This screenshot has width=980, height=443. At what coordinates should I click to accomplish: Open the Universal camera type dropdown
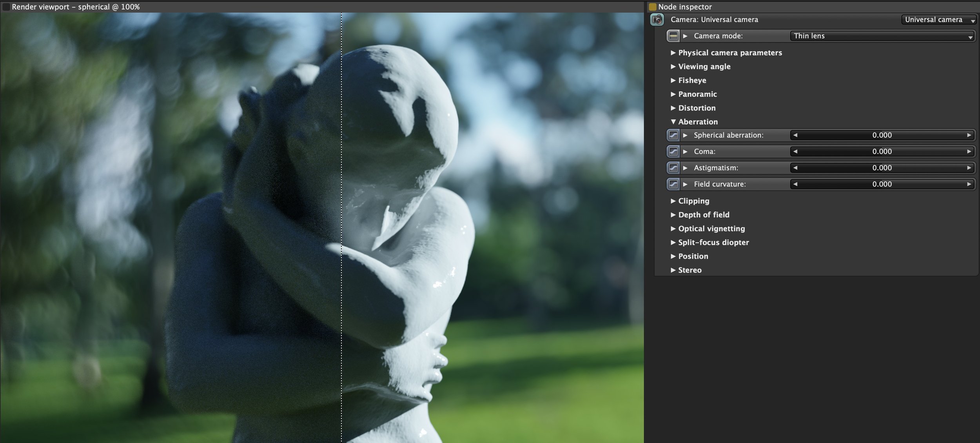[938, 20]
